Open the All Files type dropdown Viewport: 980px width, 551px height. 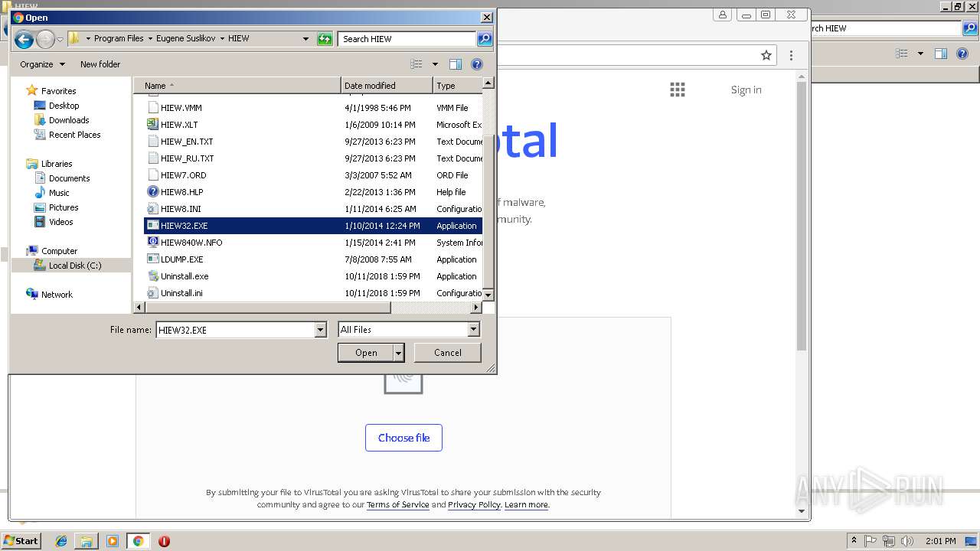pos(473,330)
